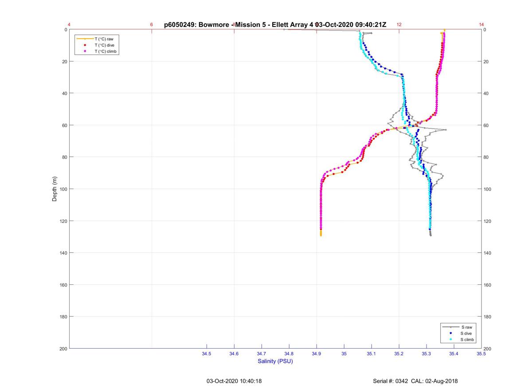Click the timestamp '03-Oct-2020 10:40:18'

coord(234,381)
